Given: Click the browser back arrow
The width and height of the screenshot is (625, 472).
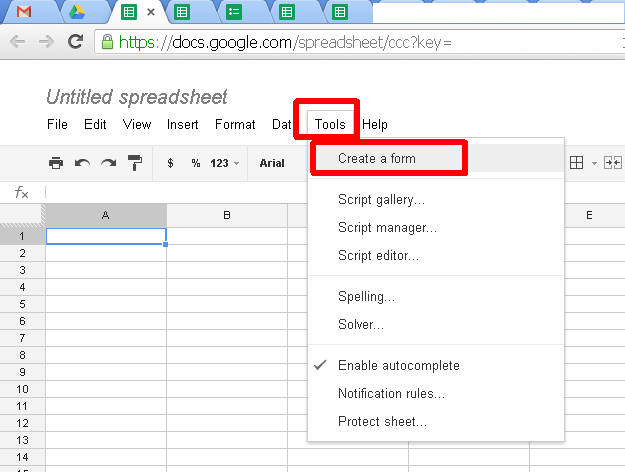Looking at the screenshot, I should pos(18,41).
